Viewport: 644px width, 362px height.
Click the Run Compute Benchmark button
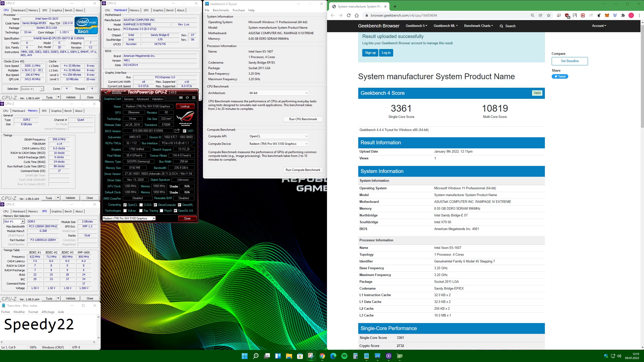[303, 170]
